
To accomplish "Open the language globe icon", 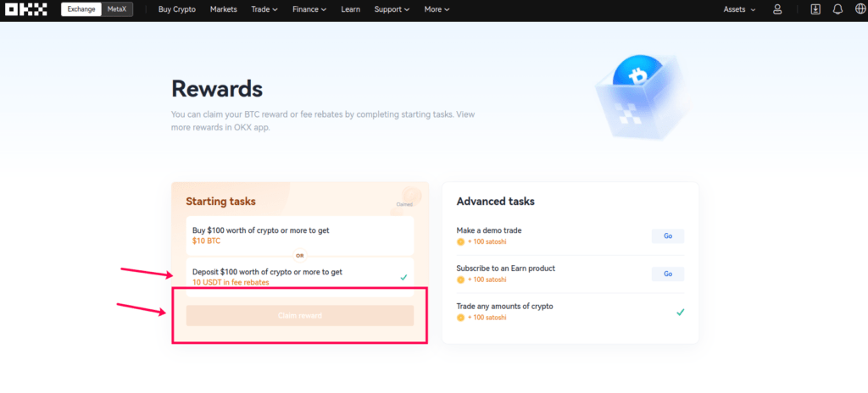I will point(860,9).
